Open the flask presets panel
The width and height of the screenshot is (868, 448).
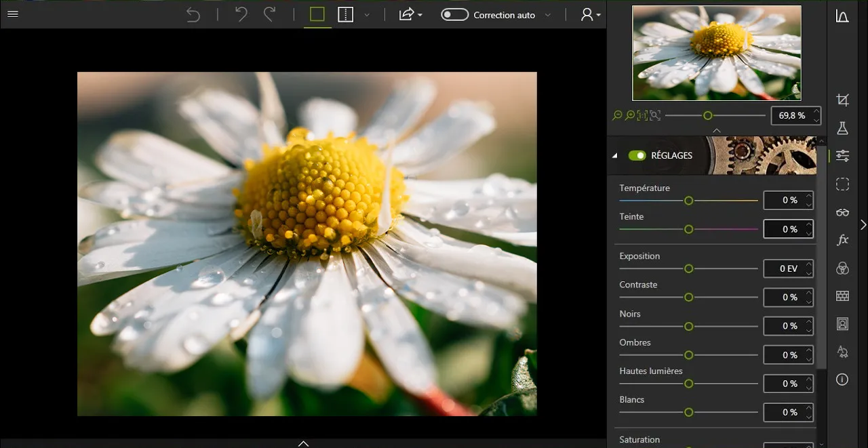(842, 128)
